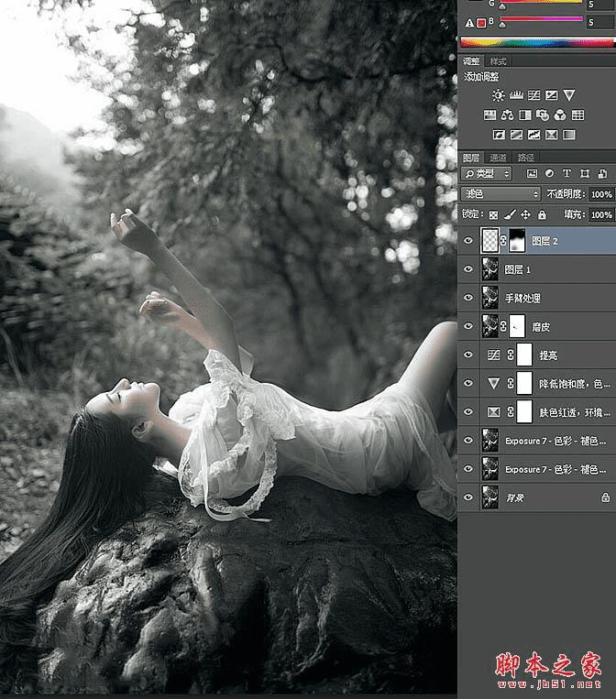
Task: Click the 填充 fill value field
Action: click(601, 215)
